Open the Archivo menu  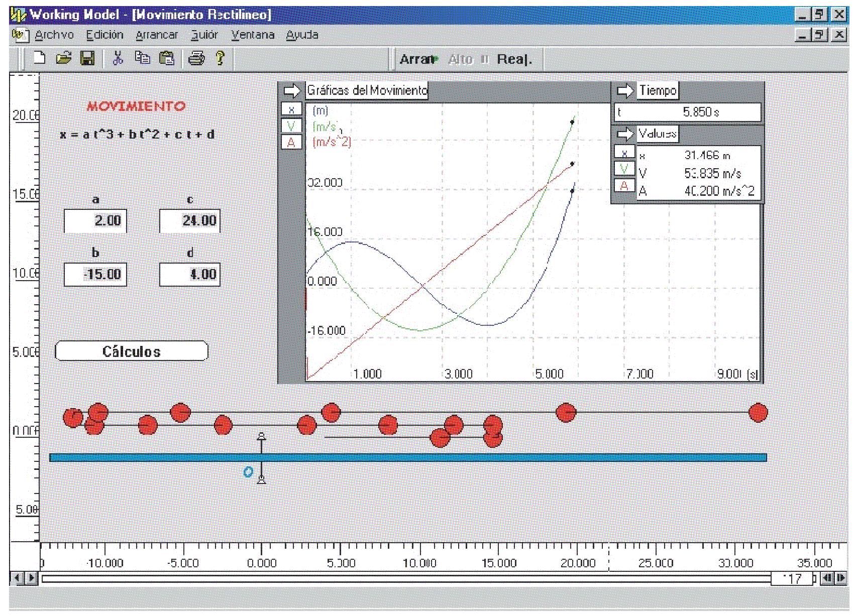(54, 35)
